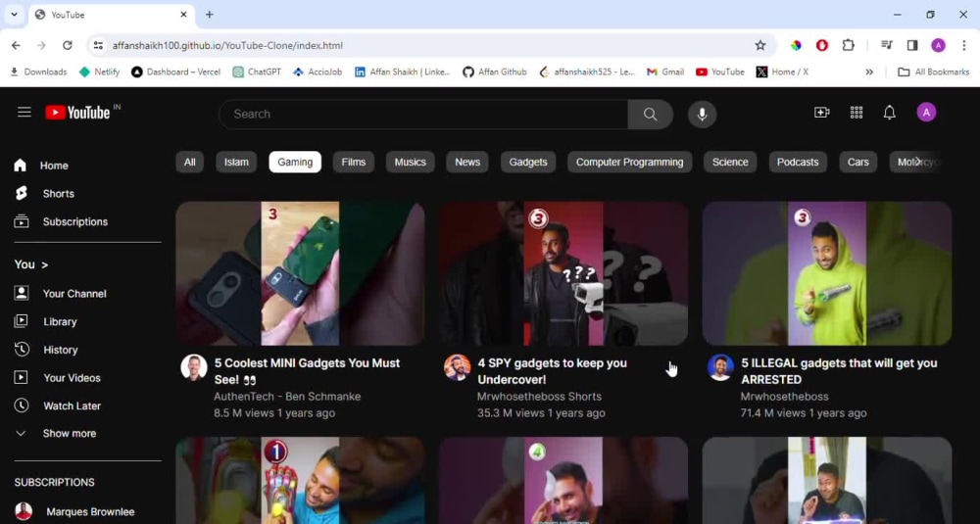Open the browser side panel icon
The height and width of the screenshot is (524, 980).
pos(912,45)
